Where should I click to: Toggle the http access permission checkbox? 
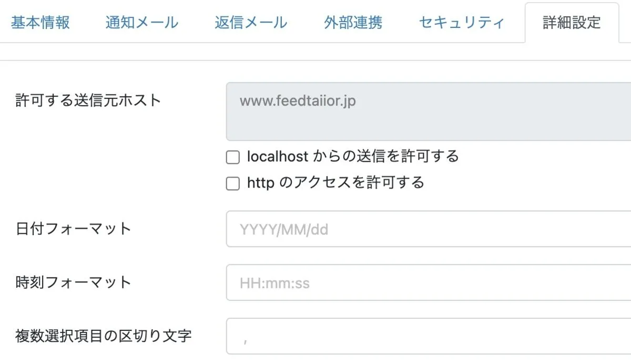[232, 183]
